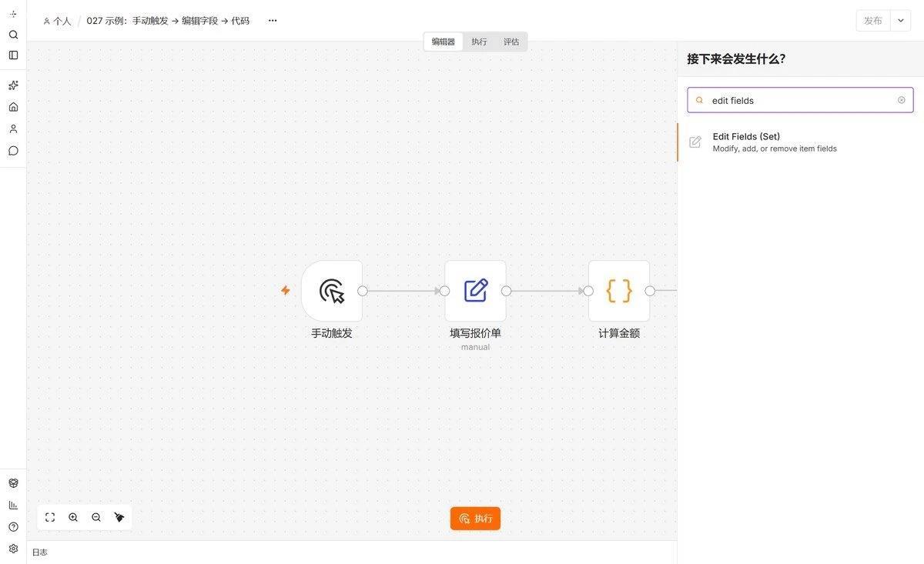Click the output connector of 计算金额
This screenshot has width=924, height=564.
pyautogui.click(x=650, y=291)
